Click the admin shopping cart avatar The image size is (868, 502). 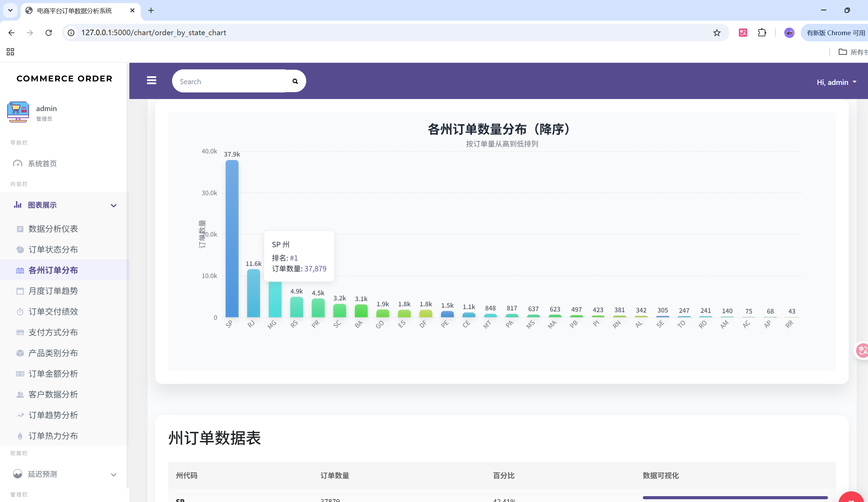point(18,112)
